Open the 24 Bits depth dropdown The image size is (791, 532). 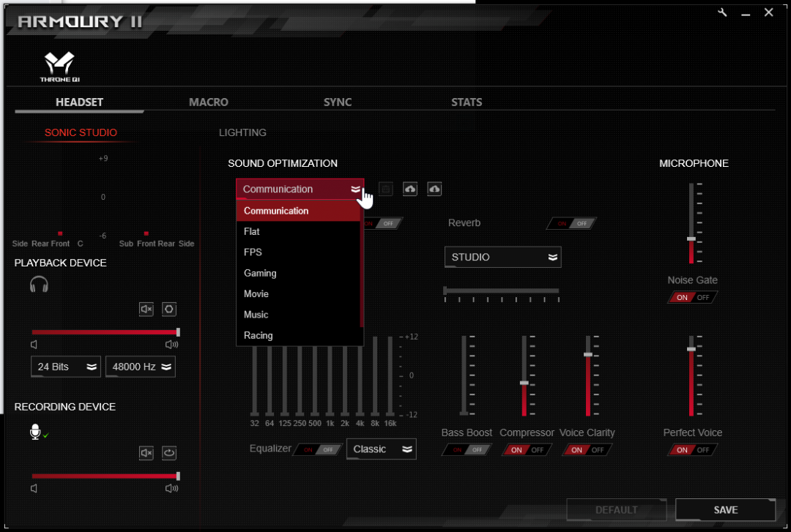click(66, 367)
